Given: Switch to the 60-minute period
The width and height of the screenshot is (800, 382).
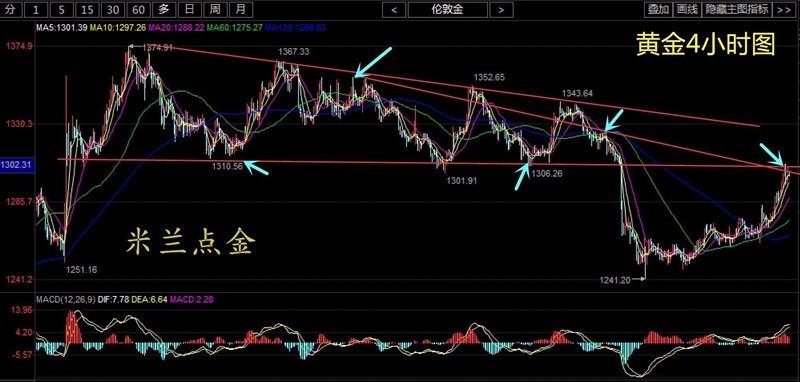Looking at the screenshot, I should coord(138,9).
